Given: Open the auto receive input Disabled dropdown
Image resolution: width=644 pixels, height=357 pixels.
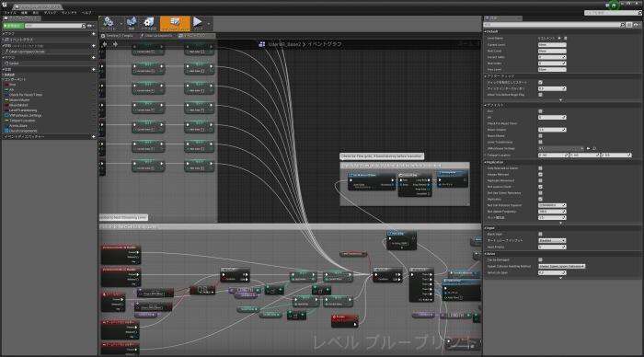Looking at the screenshot, I should pyautogui.click(x=552, y=240).
